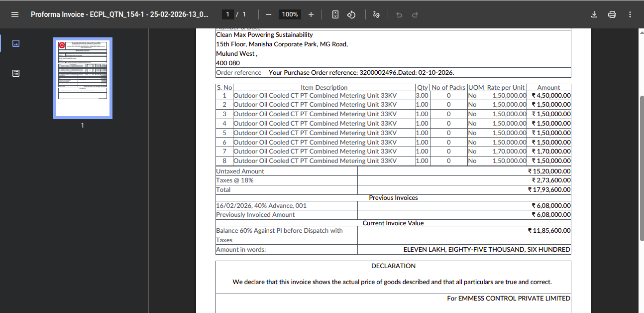Click the zoom in plus button
Image resolution: width=644 pixels, height=313 pixels.
pos(311,14)
